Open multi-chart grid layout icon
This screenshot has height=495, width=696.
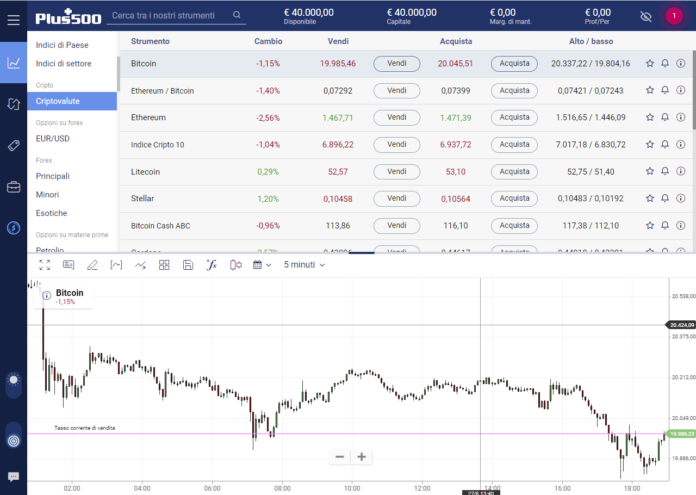click(164, 265)
